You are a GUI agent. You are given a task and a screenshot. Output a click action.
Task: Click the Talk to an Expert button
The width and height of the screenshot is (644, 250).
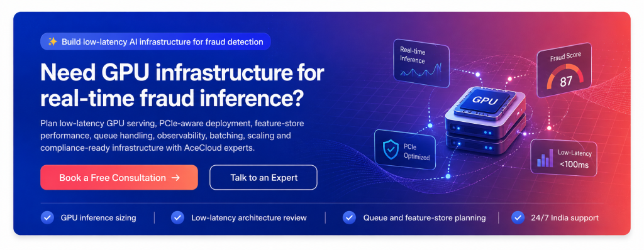click(x=264, y=177)
